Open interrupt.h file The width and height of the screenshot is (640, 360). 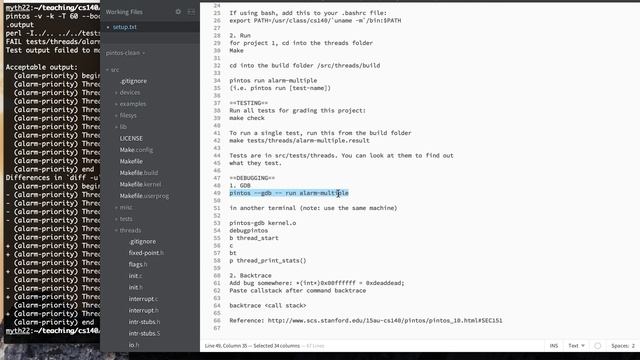pyautogui.click(x=144, y=310)
